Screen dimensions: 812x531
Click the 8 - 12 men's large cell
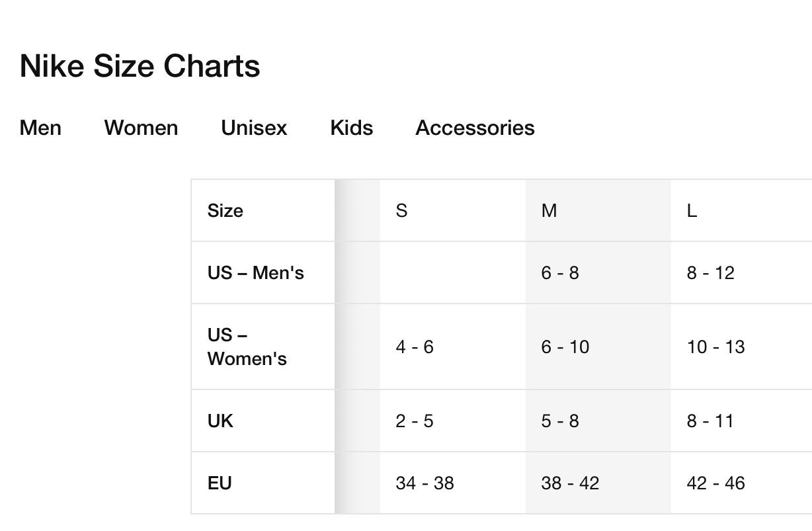[x=710, y=272]
